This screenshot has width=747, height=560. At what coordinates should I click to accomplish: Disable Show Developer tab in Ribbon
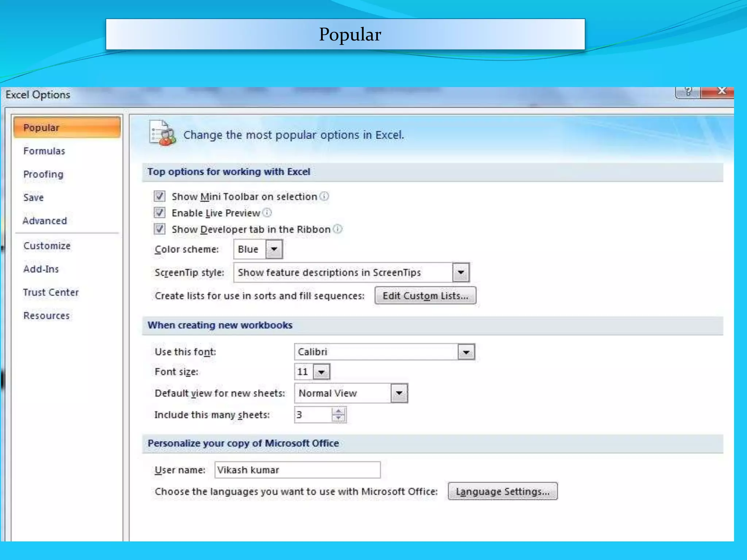pyautogui.click(x=159, y=229)
